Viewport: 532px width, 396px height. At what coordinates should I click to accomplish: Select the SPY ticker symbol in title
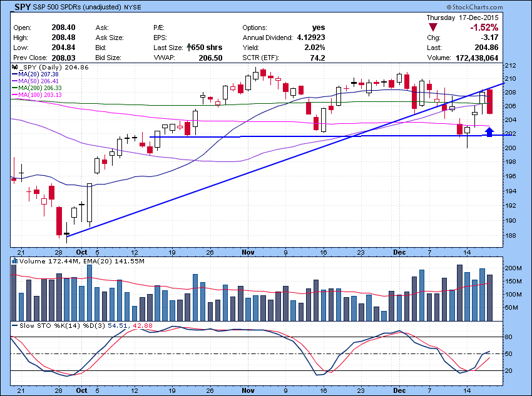point(23,7)
